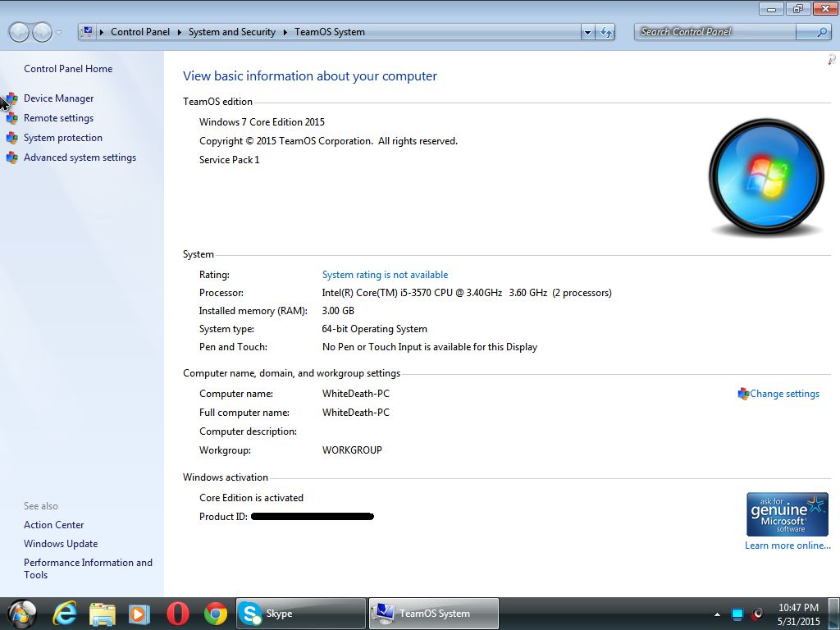Launch Opera browser from taskbar

177,614
